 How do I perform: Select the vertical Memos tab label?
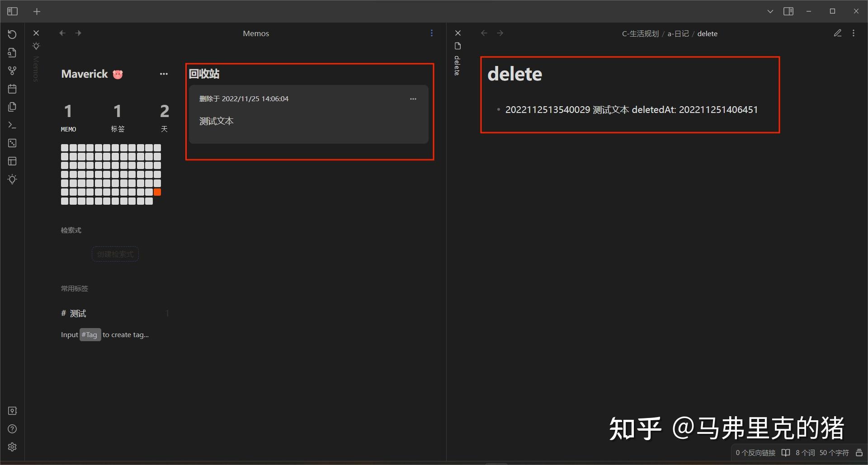(x=36, y=68)
